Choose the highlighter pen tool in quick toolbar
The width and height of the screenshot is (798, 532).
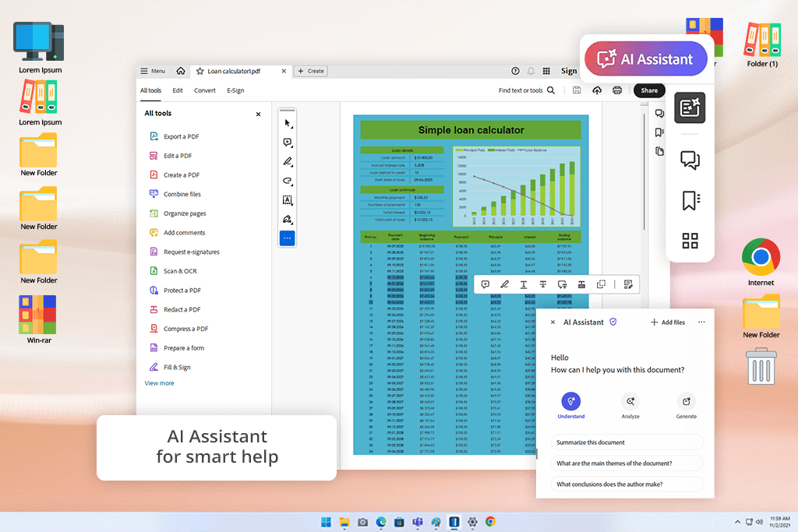[288, 162]
